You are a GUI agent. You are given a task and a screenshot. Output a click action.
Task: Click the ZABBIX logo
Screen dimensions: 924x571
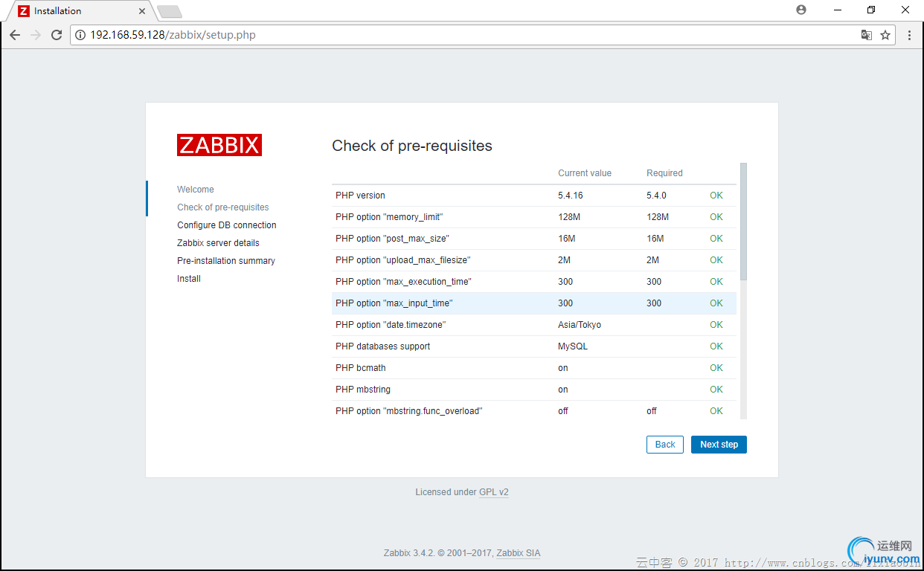click(219, 145)
